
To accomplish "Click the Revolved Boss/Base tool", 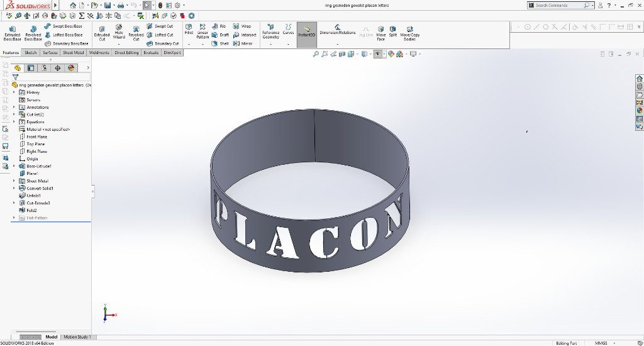I will coord(33,33).
